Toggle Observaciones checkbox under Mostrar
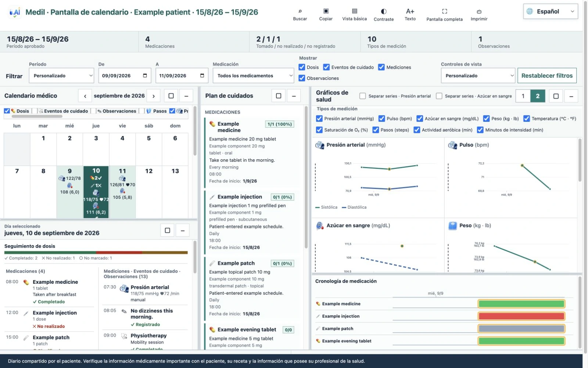The image size is (588, 368). coord(302,78)
